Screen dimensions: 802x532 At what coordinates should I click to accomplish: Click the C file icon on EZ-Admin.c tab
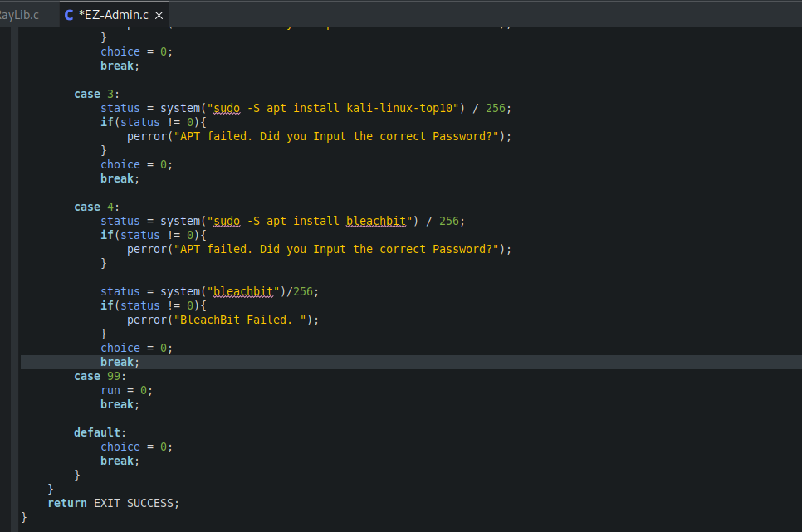[x=69, y=15]
